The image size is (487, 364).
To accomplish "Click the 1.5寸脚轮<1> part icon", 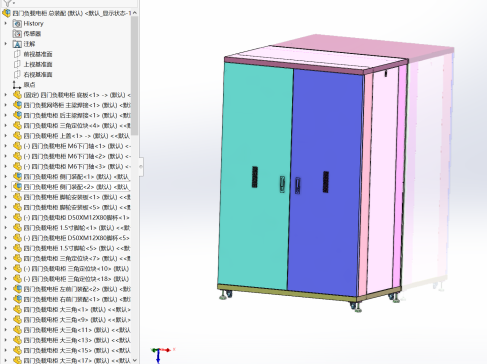I will click(17, 228).
